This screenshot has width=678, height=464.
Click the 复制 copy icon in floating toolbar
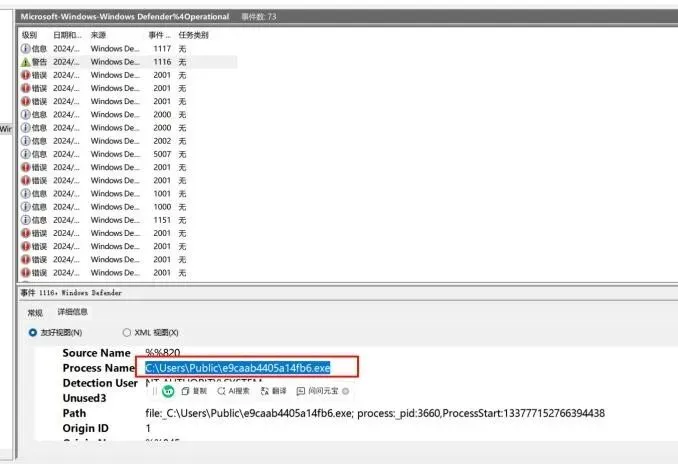coord(185,391)
